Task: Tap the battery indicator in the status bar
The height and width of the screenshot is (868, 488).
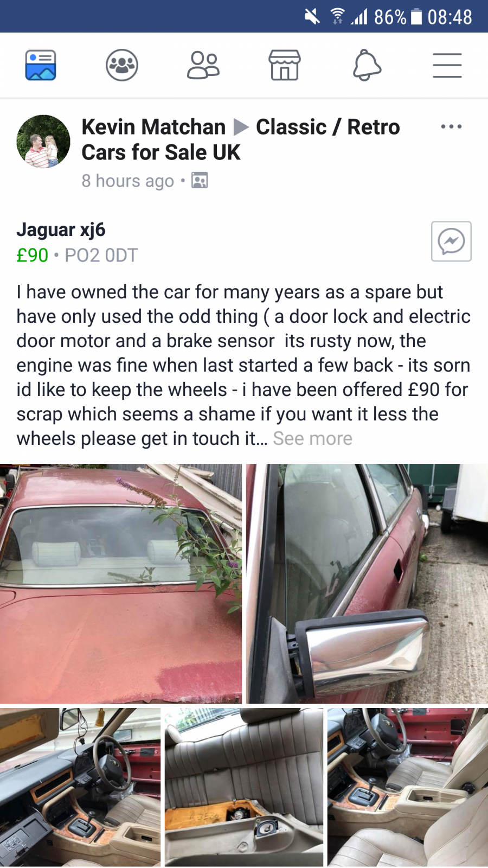Action: (x=416, y=17)
